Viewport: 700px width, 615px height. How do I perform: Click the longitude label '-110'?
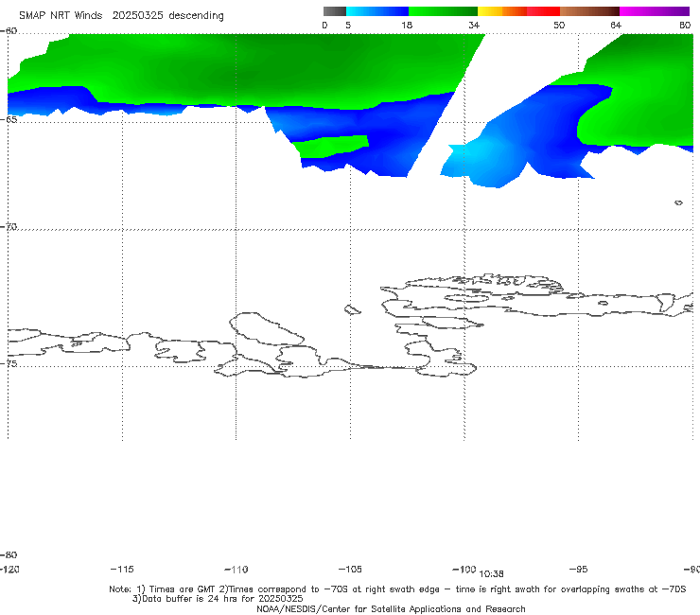pos(236,570)
